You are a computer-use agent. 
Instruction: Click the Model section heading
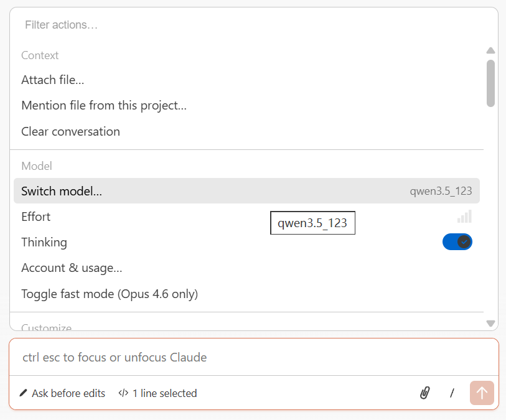(37, 166)
